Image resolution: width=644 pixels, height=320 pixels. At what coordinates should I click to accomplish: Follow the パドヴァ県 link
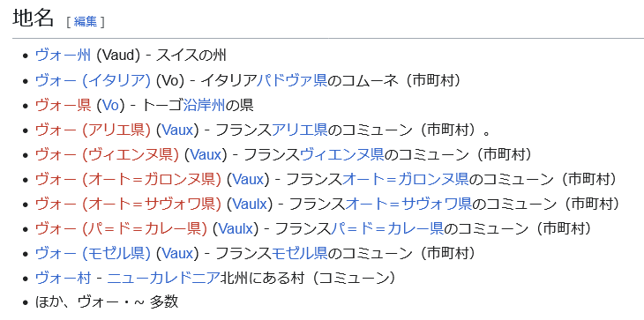coord(292,80)
